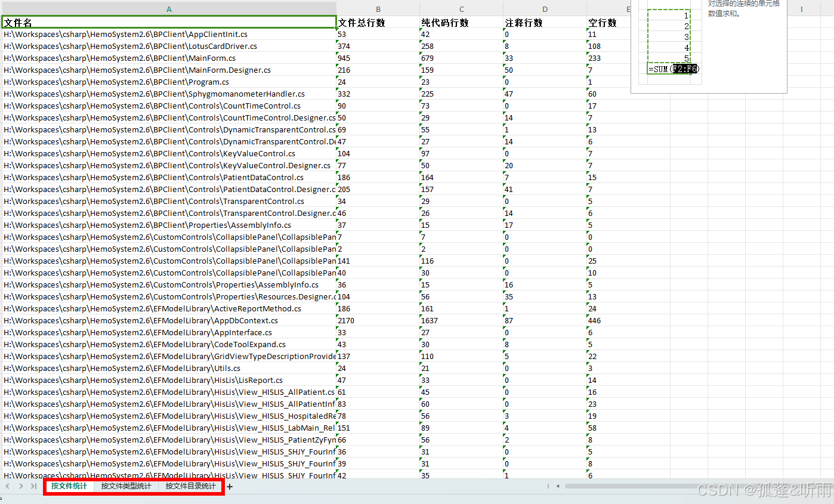Select code lines value 679 for MainForm.cs
834x504 pixels.
(462, 58)
